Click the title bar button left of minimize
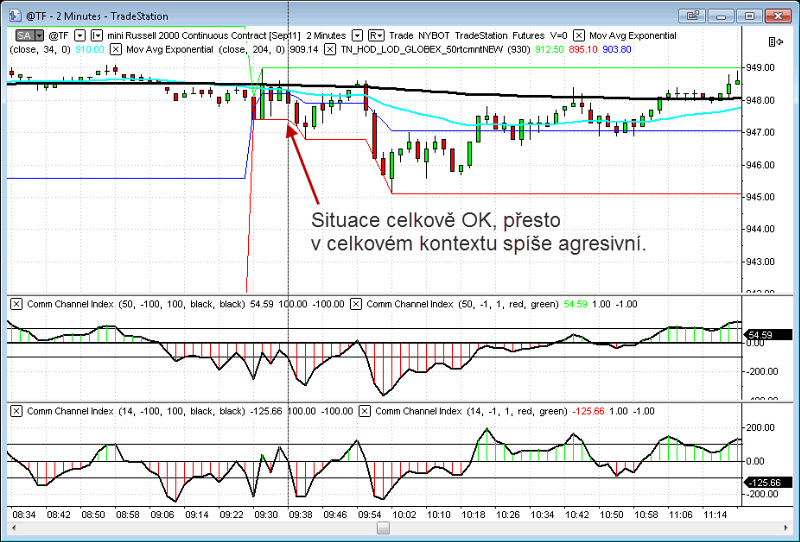The width and height of the screenshot is (800, 542). [692, 16]
